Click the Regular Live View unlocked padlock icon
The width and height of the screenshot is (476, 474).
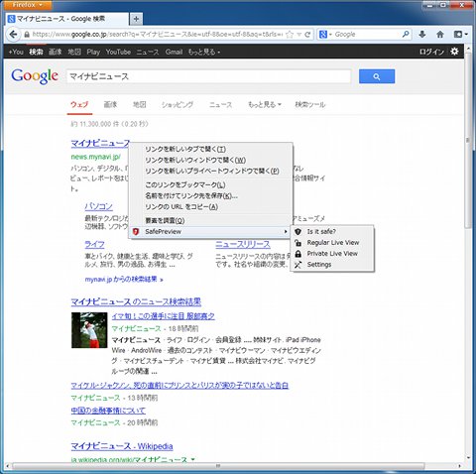tap(297, 243)
